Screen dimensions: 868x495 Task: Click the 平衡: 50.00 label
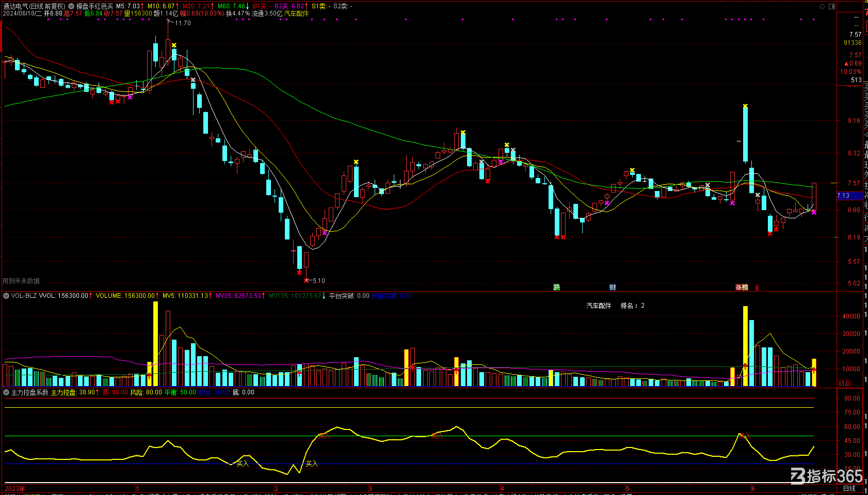(x=180, y=392)
